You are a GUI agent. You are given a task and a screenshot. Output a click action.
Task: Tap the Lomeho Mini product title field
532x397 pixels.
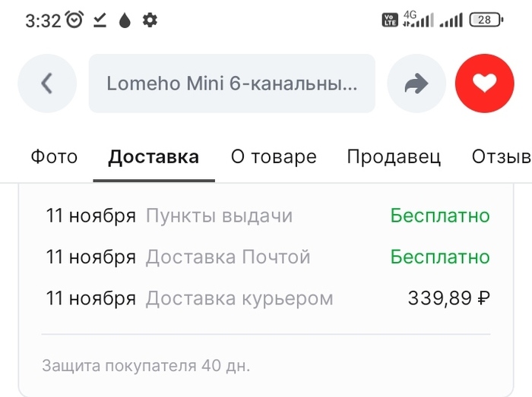click(232, 83)
